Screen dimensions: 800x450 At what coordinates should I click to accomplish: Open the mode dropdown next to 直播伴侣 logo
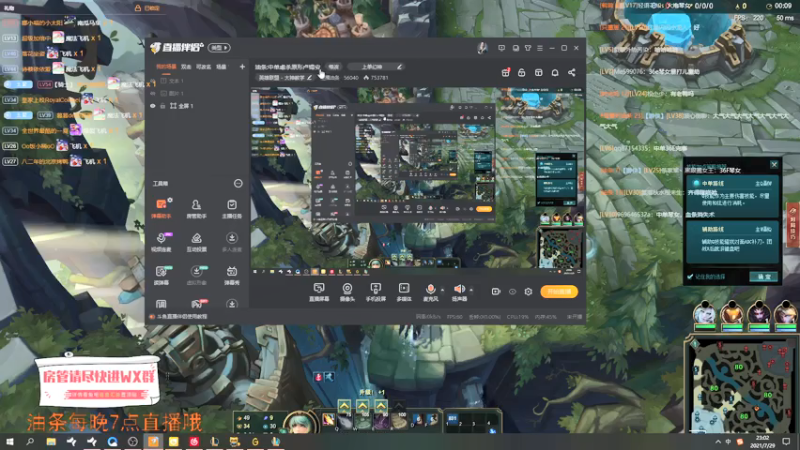pyautogui.click(x=219, y=48)
